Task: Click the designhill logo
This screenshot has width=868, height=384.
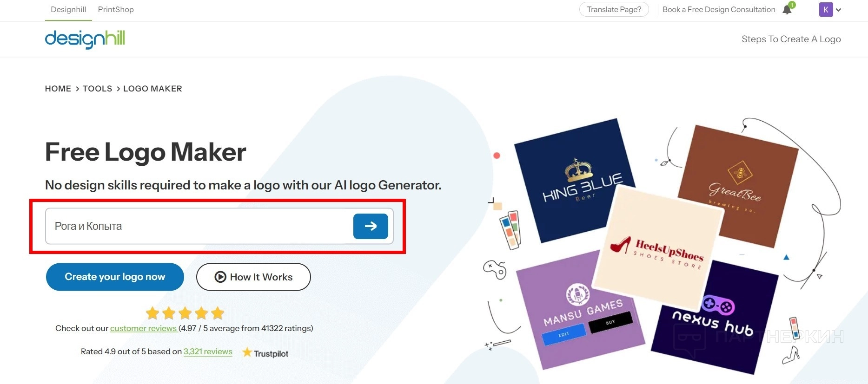Action: (85, 39)
